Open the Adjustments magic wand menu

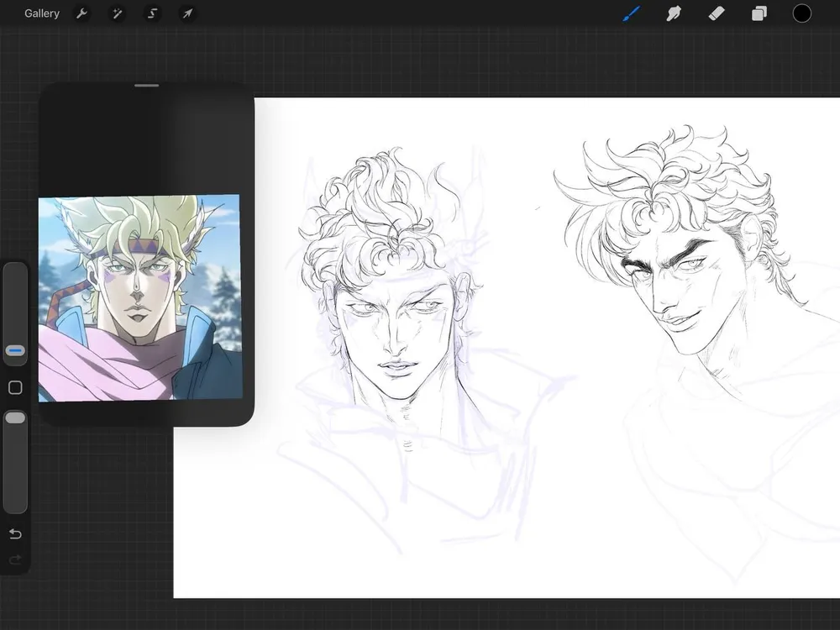tap(117, 13)
